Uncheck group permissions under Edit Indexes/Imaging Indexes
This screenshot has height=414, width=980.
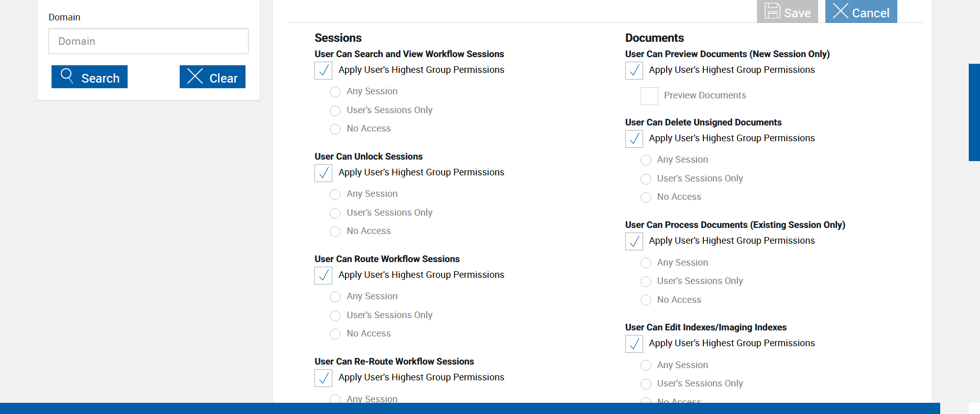click(634, 344)
